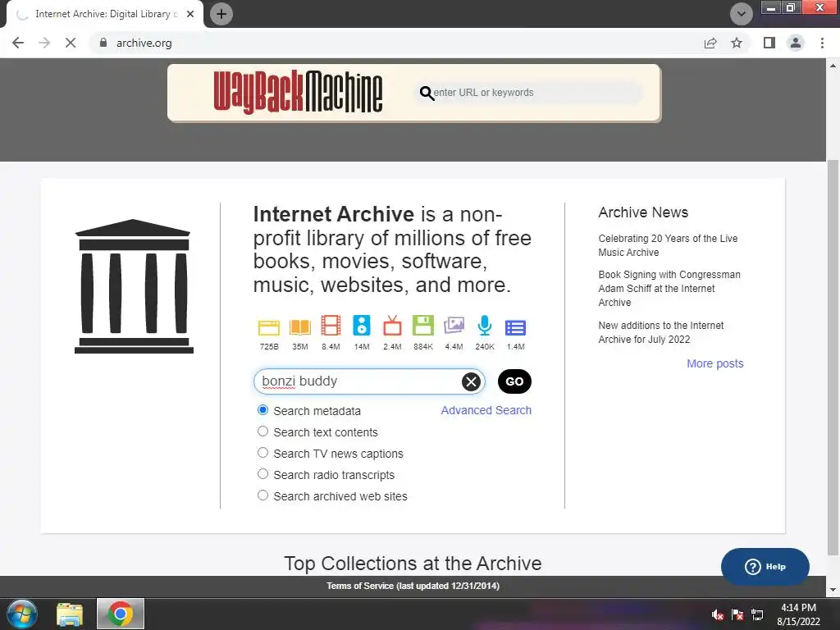Viewport: 840px width, 630px height.
Task: Select Search metadata option
Action: pyautogui.click(x=262, y=410)
